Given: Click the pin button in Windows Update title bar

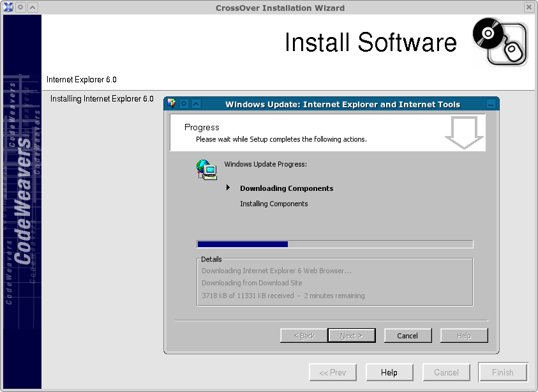Looking at the screenshot, I should [x=184, y=103].
